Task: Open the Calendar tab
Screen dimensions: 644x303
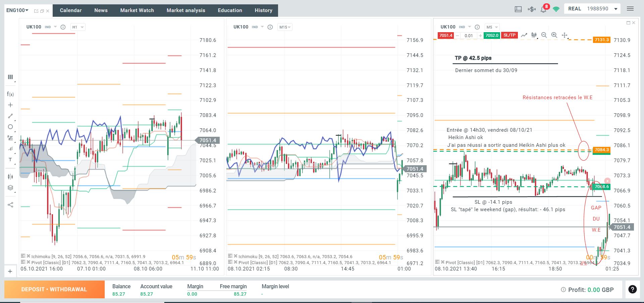Action: [x=71, y=10]
